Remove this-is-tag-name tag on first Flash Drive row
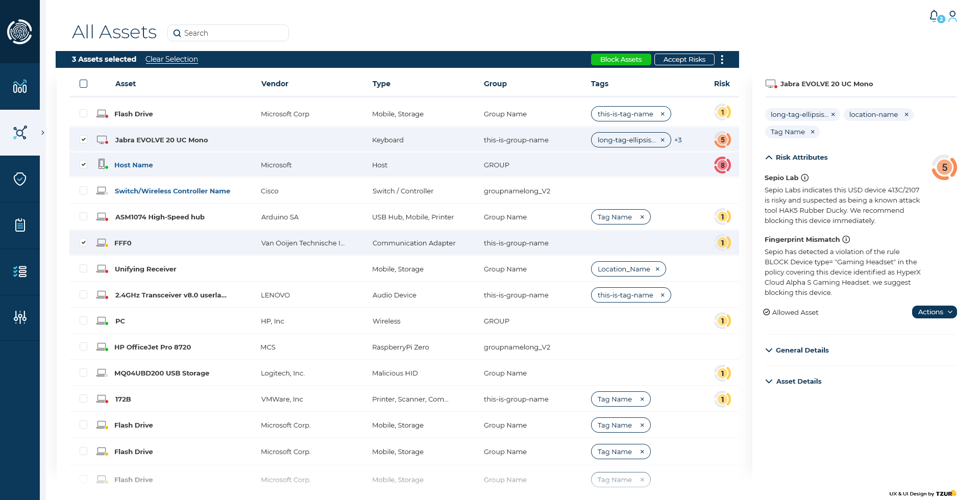This screenshot has width=980, height=500. [663, 114]
